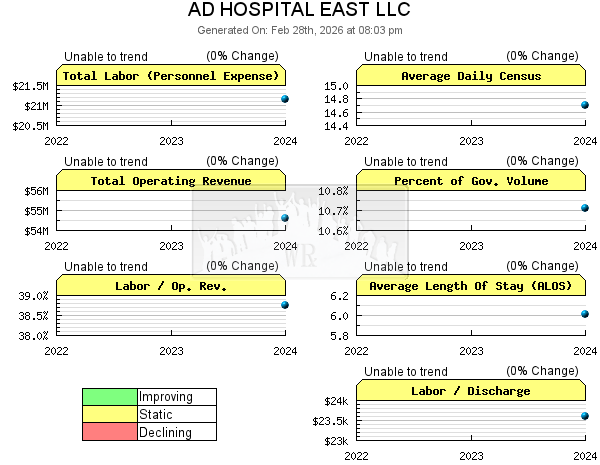Select the 2024 dot in Average Length Of Stay
Screen dimensions: 600x465
click(585, 314)
